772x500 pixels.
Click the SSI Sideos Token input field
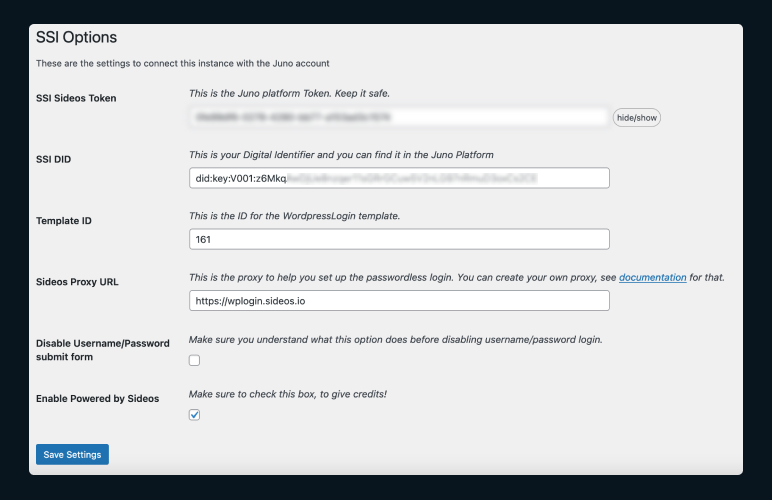point(399,117)
